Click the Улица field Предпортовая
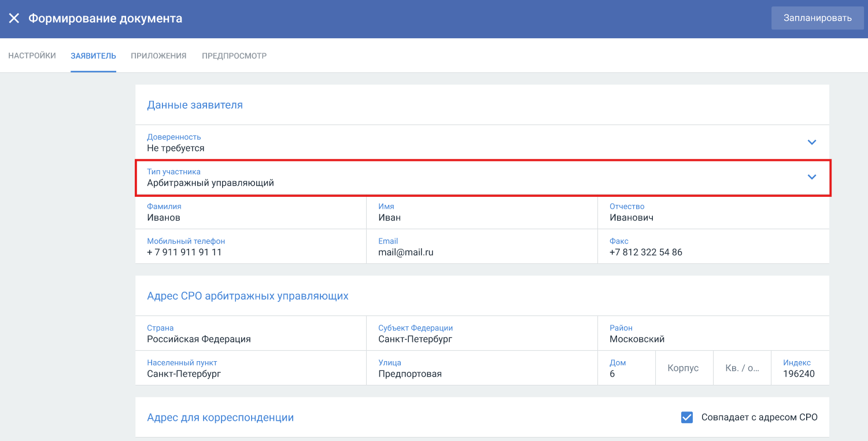The height and width of the screenshot is (441, 868). tap(481, 373)
